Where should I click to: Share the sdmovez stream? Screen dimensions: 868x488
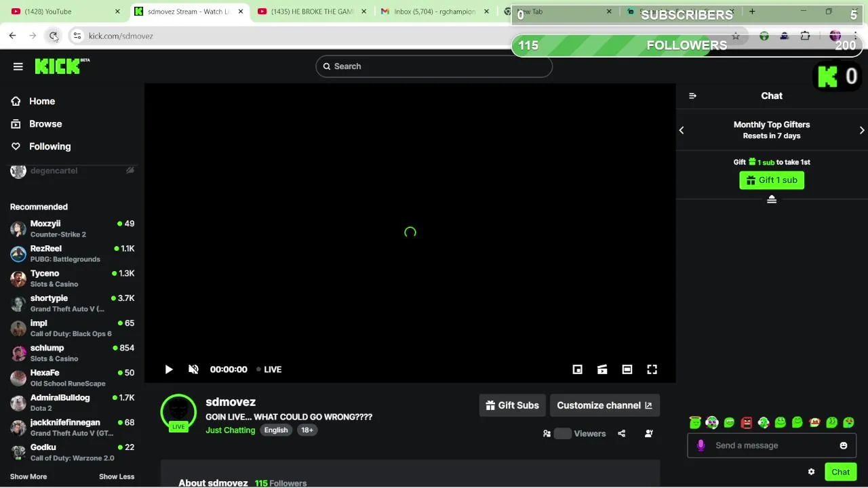[621, 434]
